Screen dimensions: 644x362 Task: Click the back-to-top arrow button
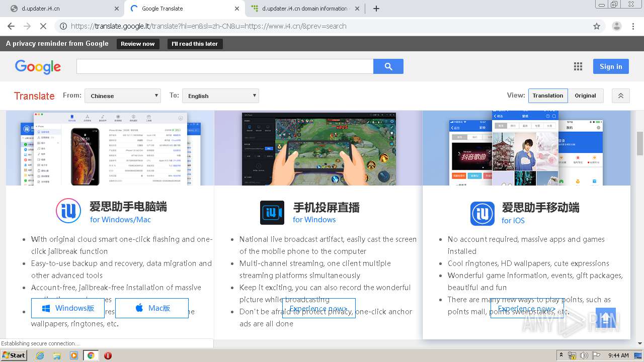pos(606,318)
